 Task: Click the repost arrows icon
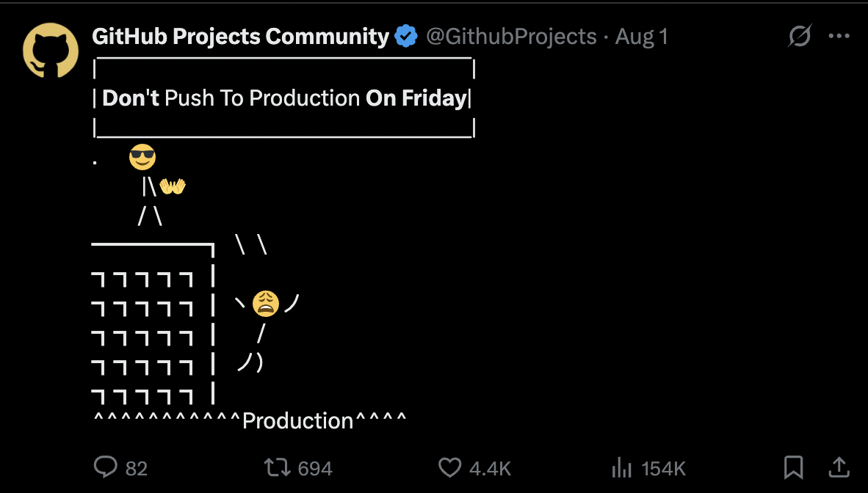278,467
